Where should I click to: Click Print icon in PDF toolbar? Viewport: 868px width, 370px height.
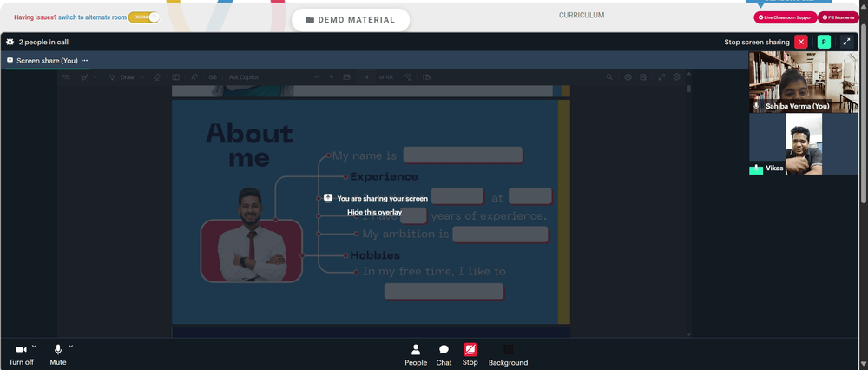coord(628,77)
